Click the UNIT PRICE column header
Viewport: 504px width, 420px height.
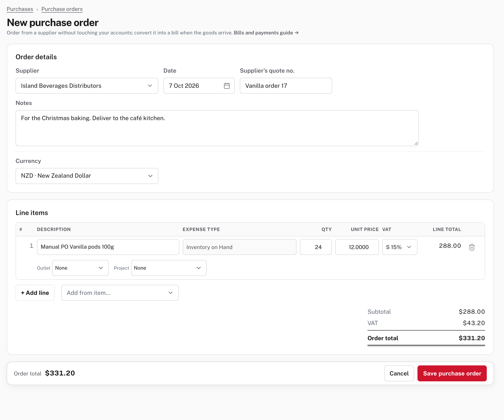coord(365,230)
